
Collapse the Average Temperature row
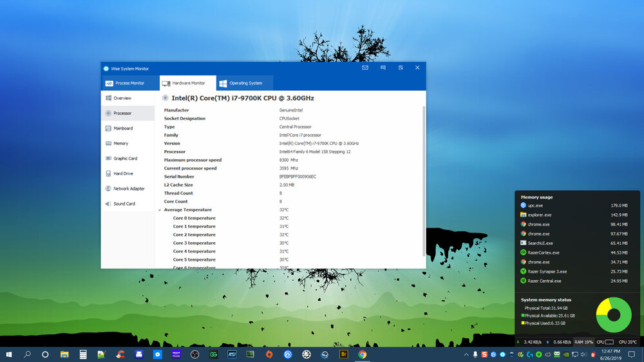point(160,210)
